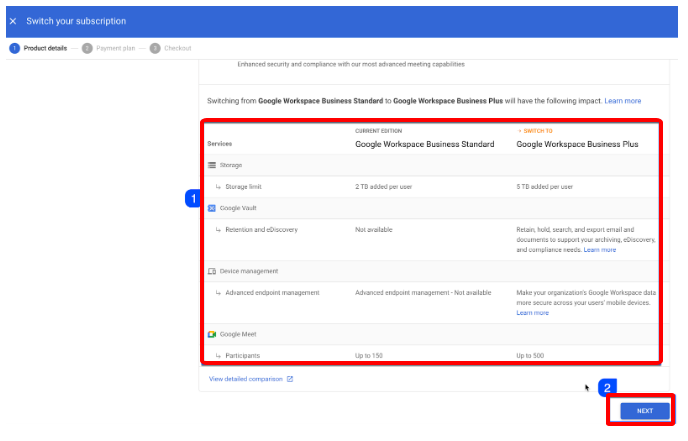Viewport: 688px width, 441px height.
Task: Open Learn more link after the impact sentence
Action: tap(622, 101)
